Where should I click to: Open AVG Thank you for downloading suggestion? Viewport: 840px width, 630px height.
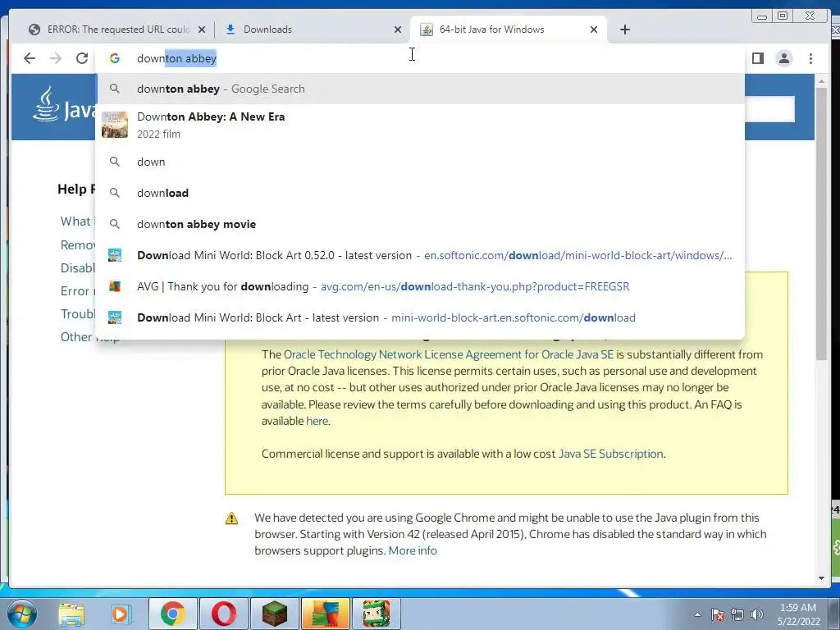[x=421, y=286]
